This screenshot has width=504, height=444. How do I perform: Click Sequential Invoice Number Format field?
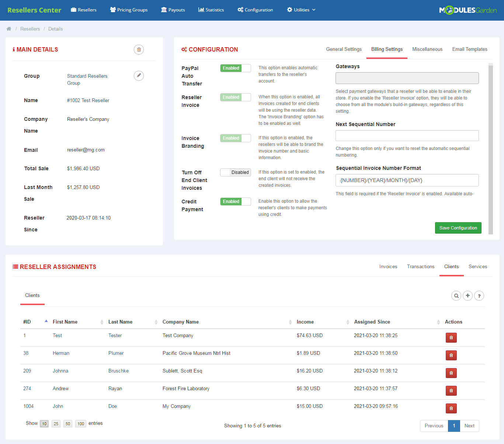pos(407,180)
